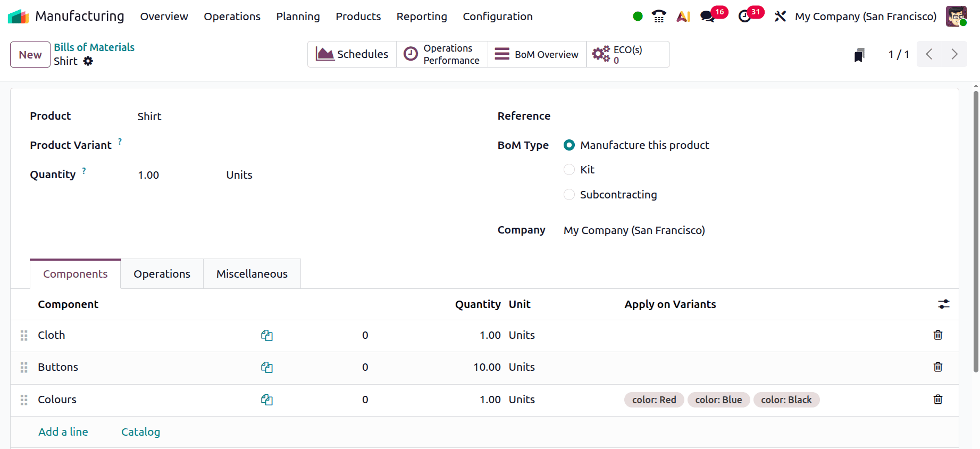Open the Manufacturing app home icon
This screenshot has width=980, height=449.
coord(19,16)
